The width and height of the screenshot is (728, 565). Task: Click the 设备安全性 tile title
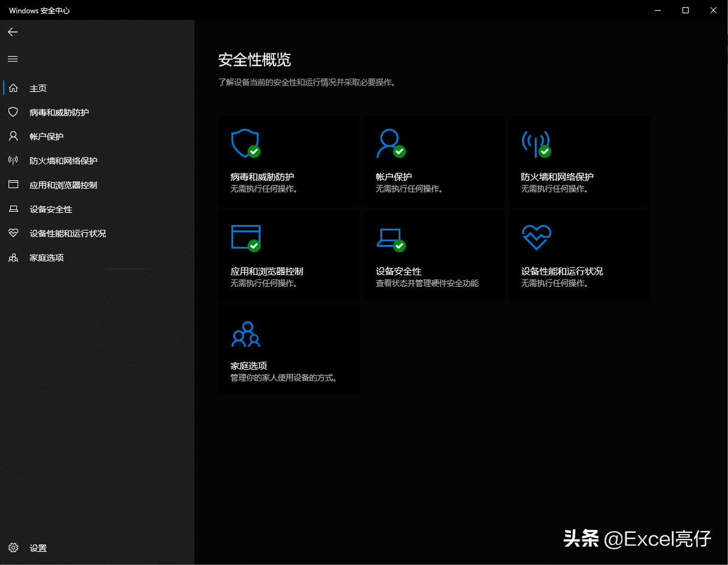[398, 272]
